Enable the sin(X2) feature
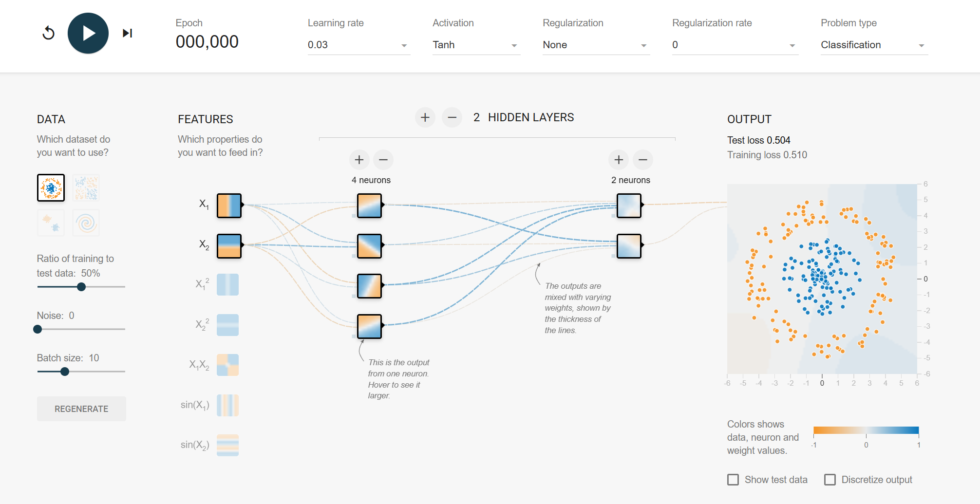The width and height of the screenshot is (980, 504). (x=227, y=445)
